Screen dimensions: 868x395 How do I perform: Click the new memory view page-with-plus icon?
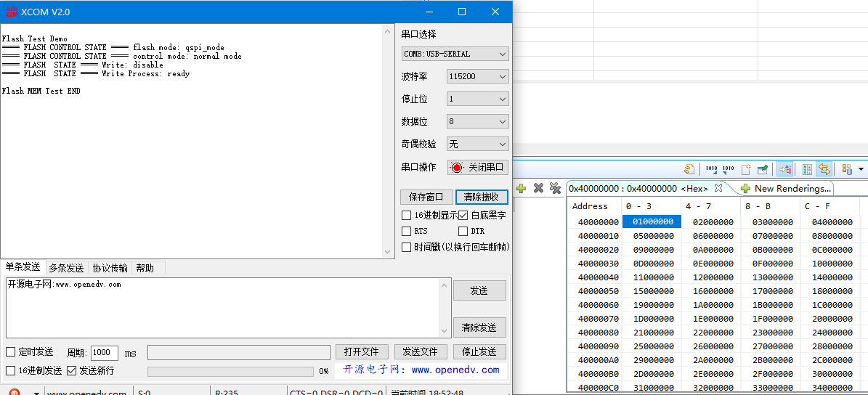pos(746,169)
